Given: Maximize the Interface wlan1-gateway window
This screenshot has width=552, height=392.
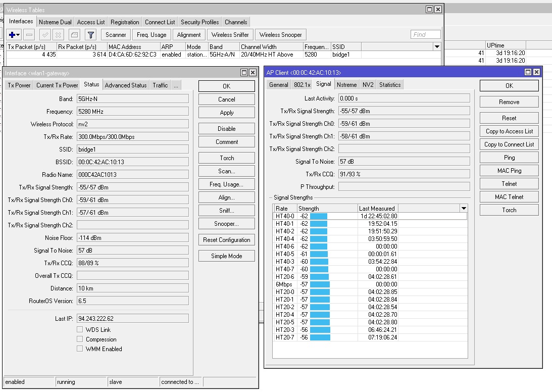Looking at the screenshot, I should 244,73.
